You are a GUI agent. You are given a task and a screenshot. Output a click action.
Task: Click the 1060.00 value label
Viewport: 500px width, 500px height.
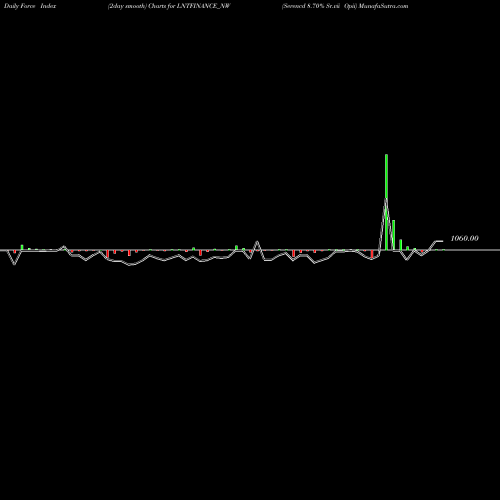(x=464, y=238)
